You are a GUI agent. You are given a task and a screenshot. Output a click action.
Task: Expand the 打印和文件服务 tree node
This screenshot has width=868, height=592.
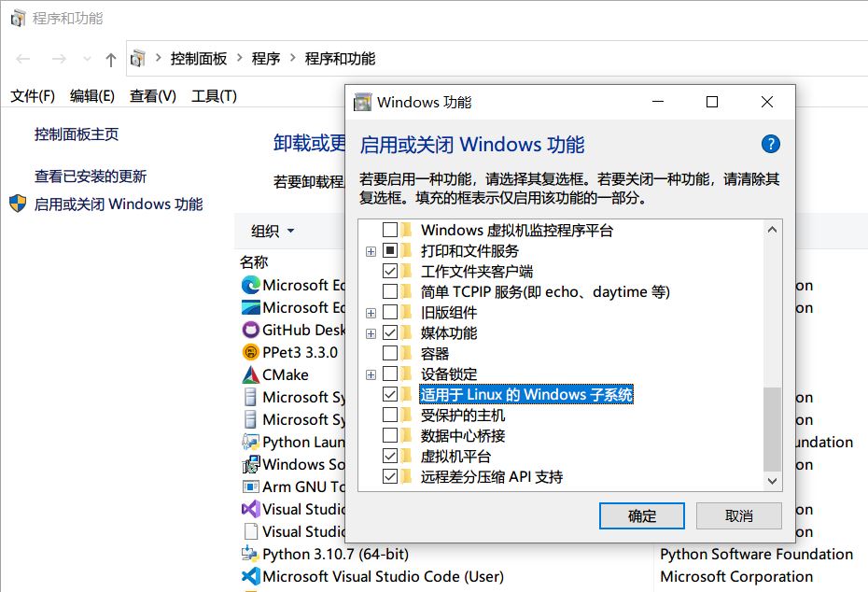click(x=371, y=251)
